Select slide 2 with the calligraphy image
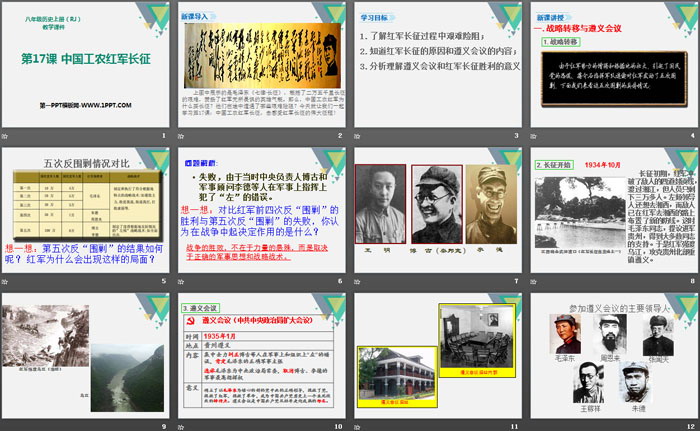The image size is (700, 431). [262, 65]
